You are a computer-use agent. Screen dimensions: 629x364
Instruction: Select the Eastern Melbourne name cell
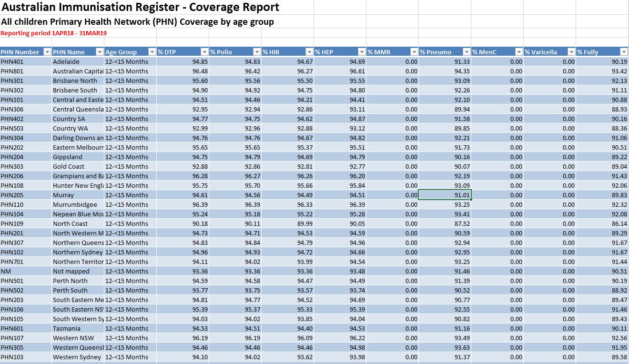pyautogui.click(x=78, y=147)
